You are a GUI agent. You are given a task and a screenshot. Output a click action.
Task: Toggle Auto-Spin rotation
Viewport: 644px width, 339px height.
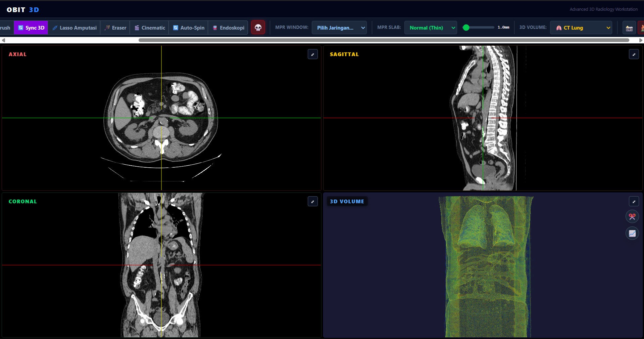[x=189, y=28]
